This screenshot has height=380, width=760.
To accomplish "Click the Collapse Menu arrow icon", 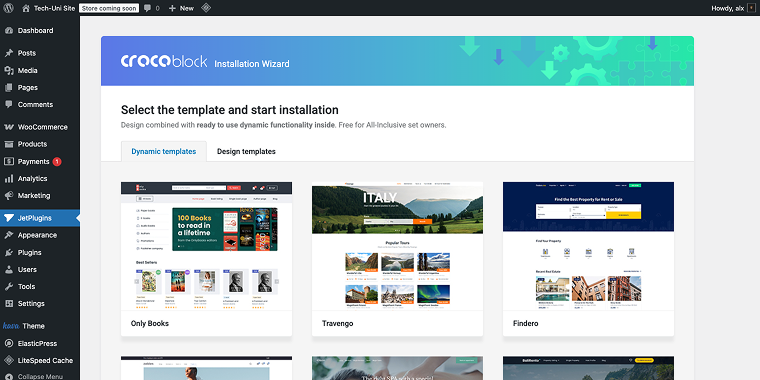I will click(x=9, y=377).
